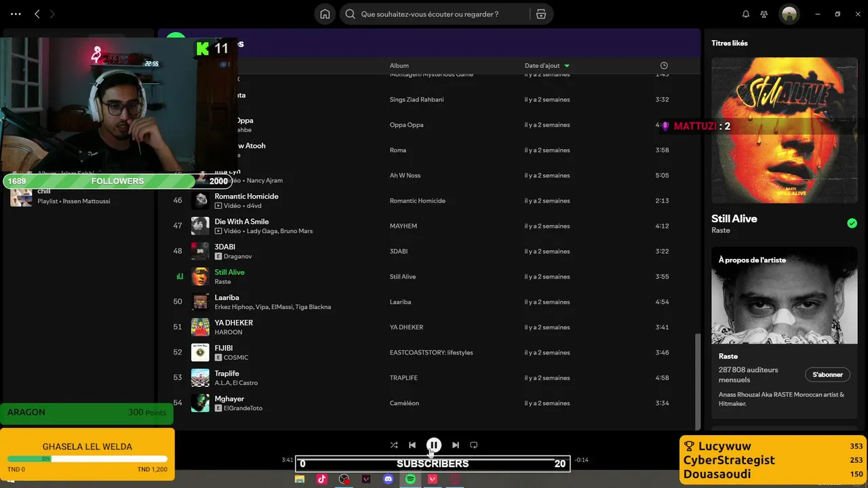Select the FIJIBI track title

[223, 348]
